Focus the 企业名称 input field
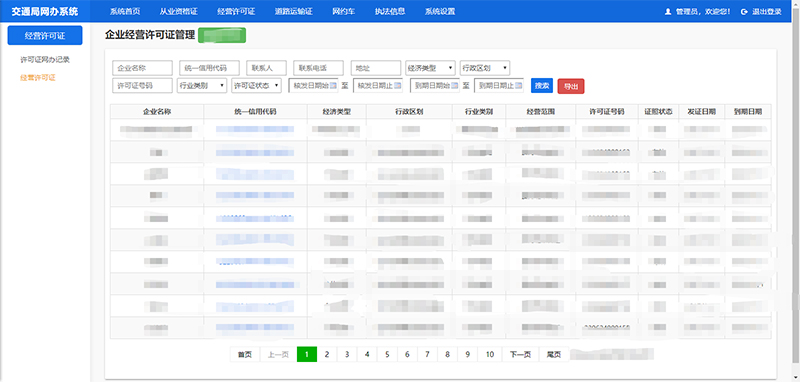The height and width of the screenshot is (382, 800). point(142,68)
